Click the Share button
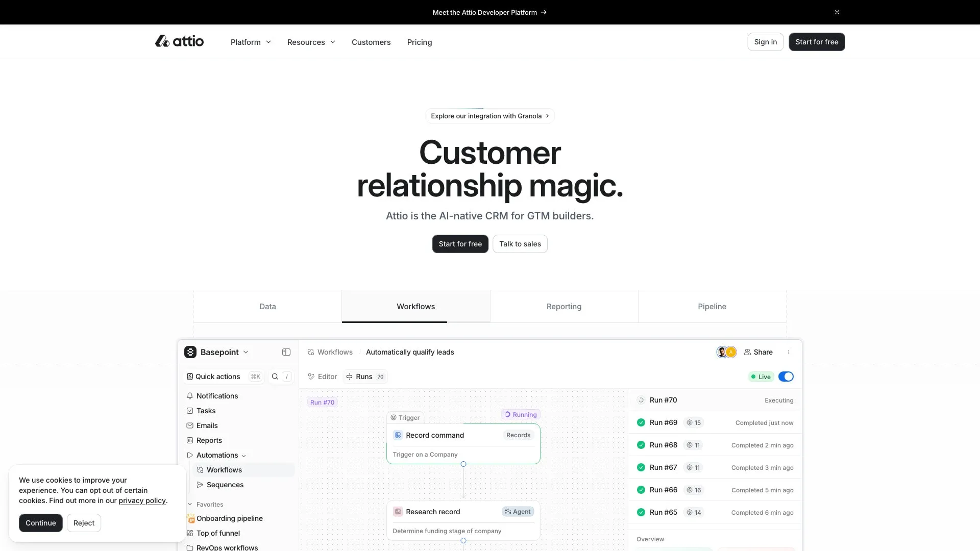Viewport: 980px width, 551px height. pos(758,352)
